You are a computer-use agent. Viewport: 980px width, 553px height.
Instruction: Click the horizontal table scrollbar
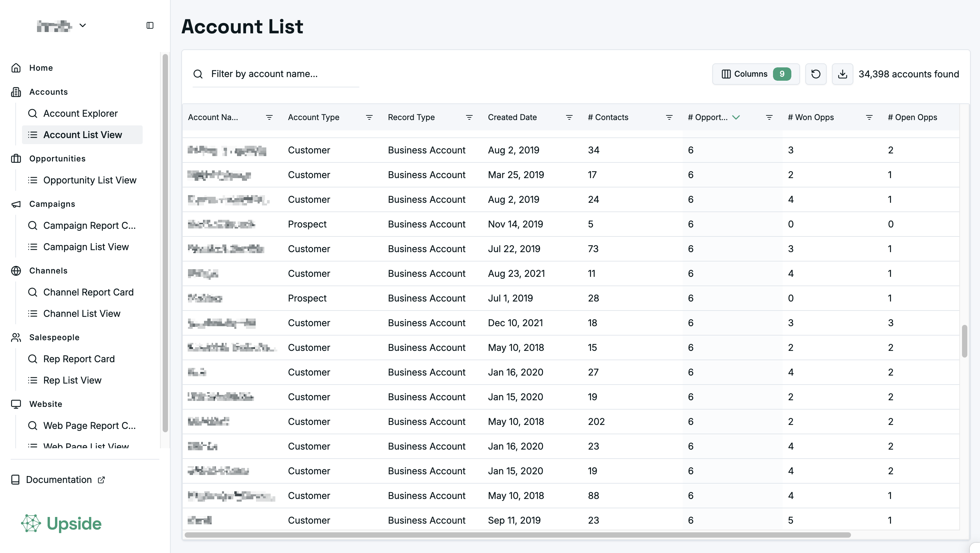coord(517,535)
